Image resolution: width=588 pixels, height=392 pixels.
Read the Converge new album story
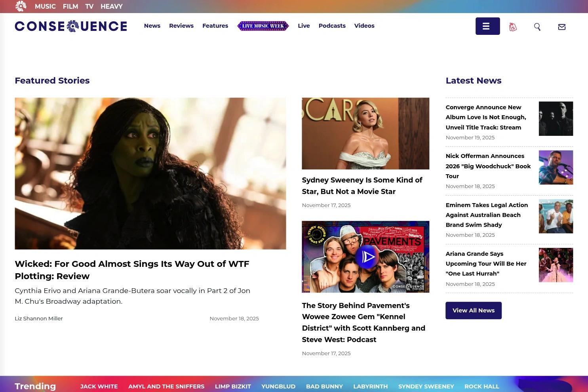coord(486,117)
